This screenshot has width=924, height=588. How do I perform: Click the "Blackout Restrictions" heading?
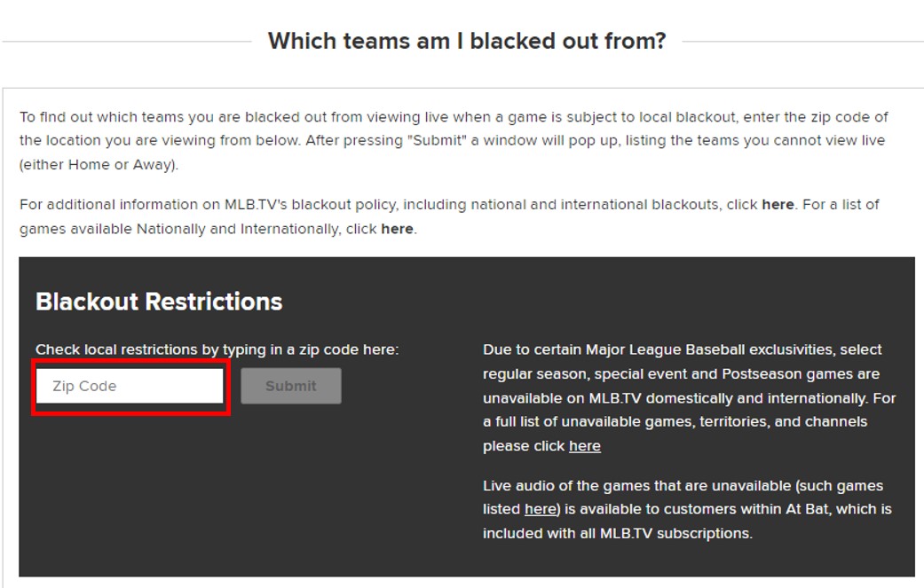point(159,302)
